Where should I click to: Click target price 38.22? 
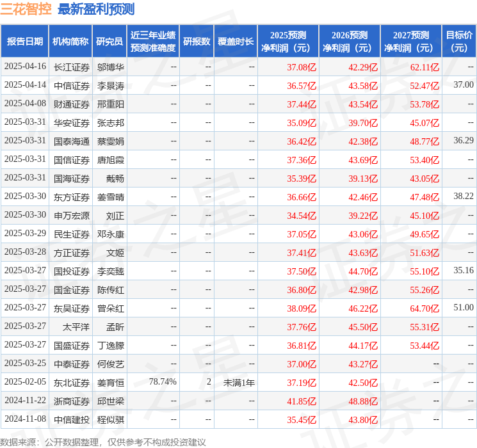point(464,196)
